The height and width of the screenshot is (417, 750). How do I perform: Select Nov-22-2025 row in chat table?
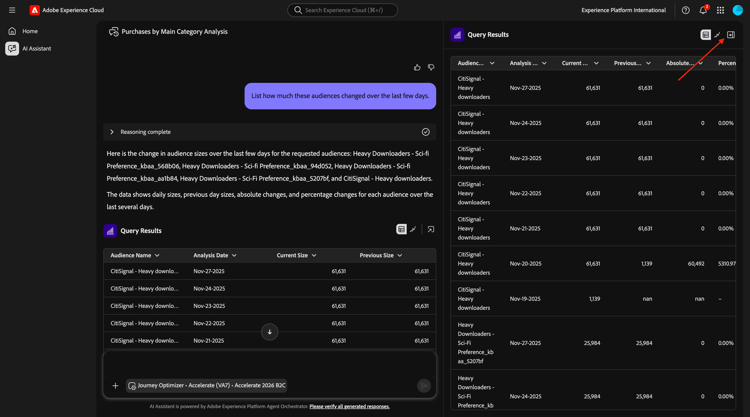[x=270, y=323]
